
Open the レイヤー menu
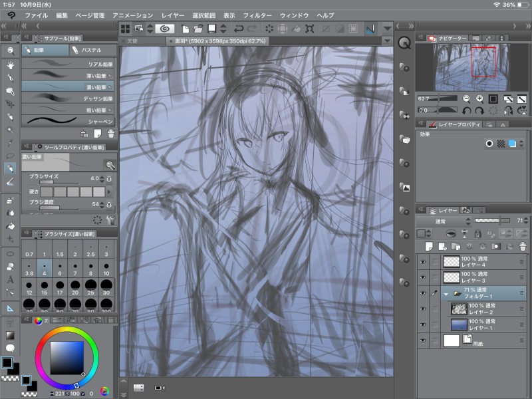[173, 15]
